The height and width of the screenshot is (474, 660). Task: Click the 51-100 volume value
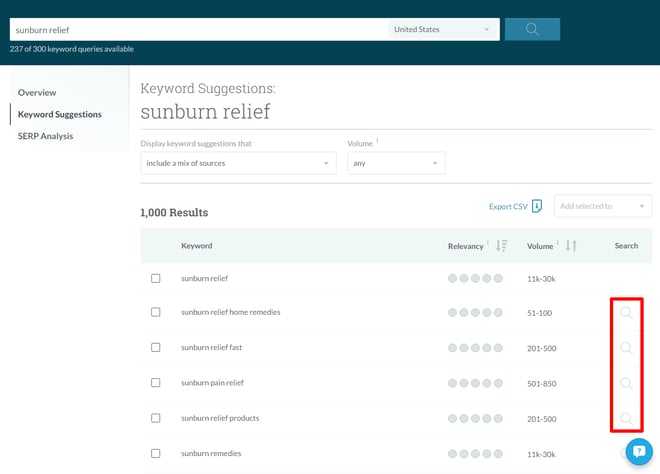tap(540, 313)
